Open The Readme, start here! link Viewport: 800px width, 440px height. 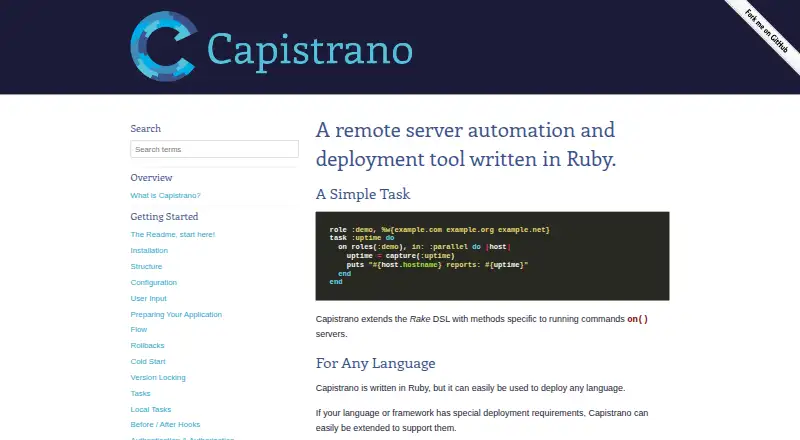click(172, 234)
